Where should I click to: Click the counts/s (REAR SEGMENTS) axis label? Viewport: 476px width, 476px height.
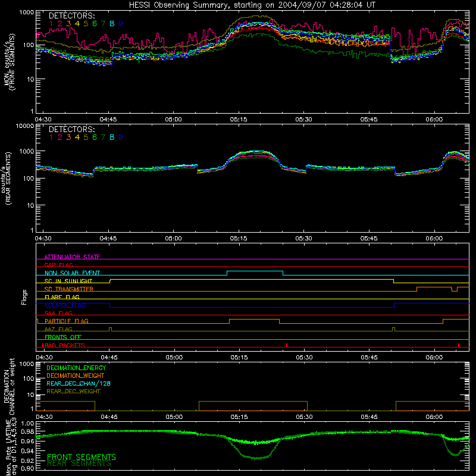coord(6,178)
